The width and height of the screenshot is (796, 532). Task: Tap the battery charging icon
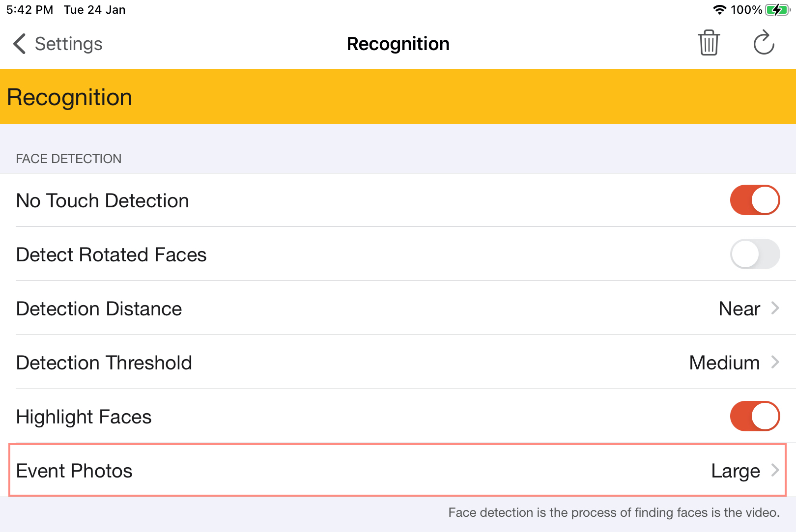coord(777,10)
